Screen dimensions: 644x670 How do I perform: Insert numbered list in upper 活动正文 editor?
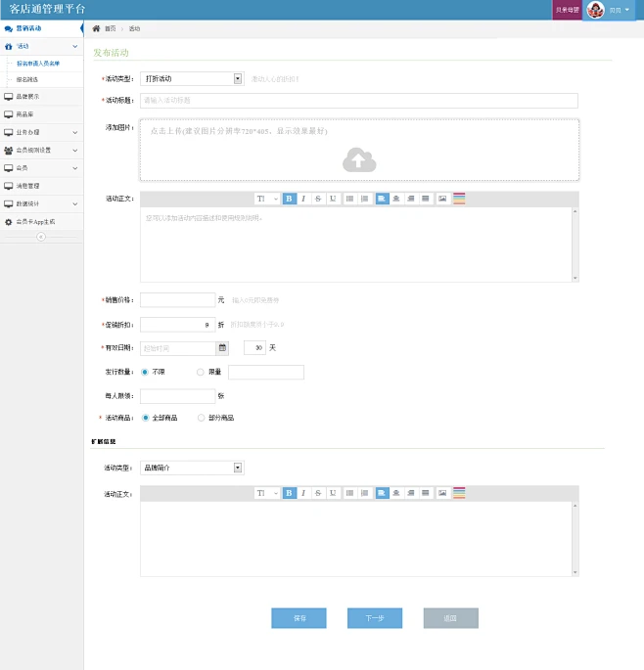pos(364,199)
